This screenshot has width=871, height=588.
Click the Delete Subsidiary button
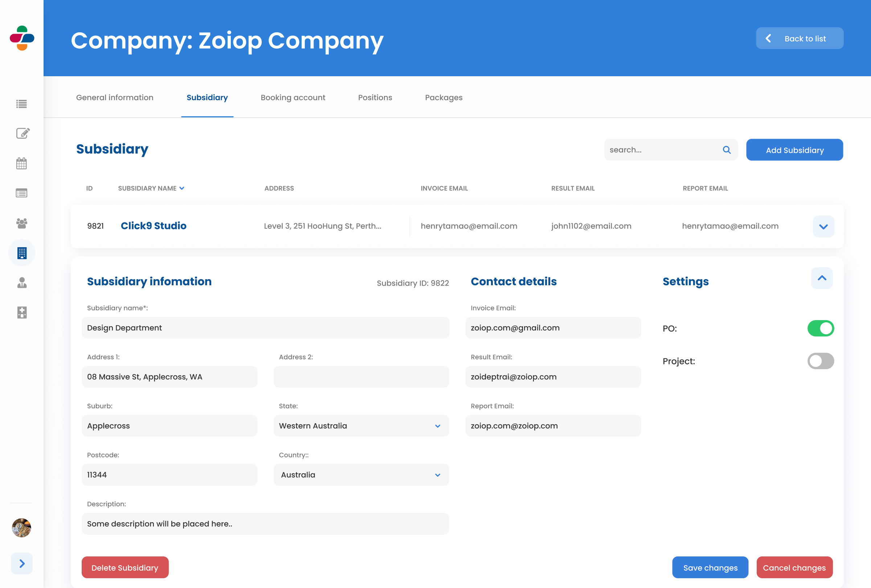pyautogui.click(x=125, y=567)
